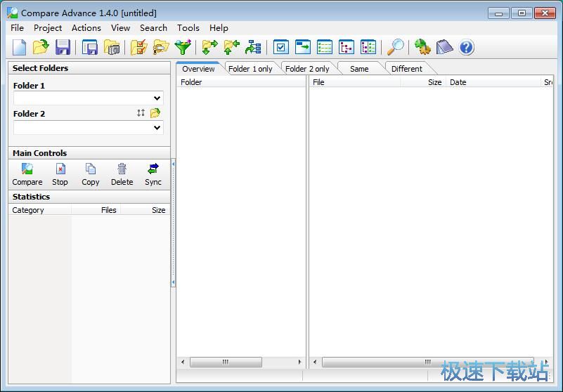Click the New project toolbar icon
This screenshot has height=392, width=563.
click(20, 47)
